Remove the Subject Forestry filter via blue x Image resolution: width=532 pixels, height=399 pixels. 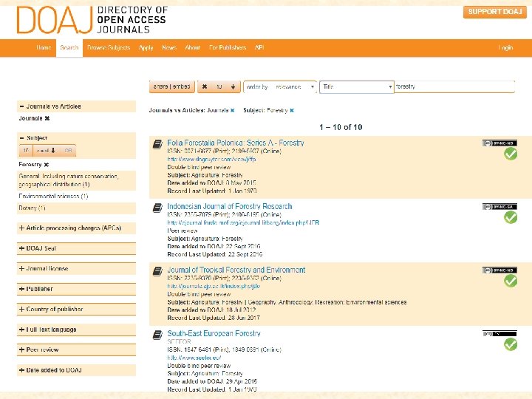(292, 110)
